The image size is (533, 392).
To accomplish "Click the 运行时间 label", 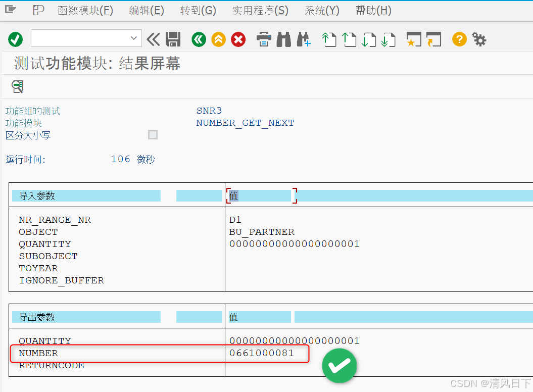I will pos(25,160).
